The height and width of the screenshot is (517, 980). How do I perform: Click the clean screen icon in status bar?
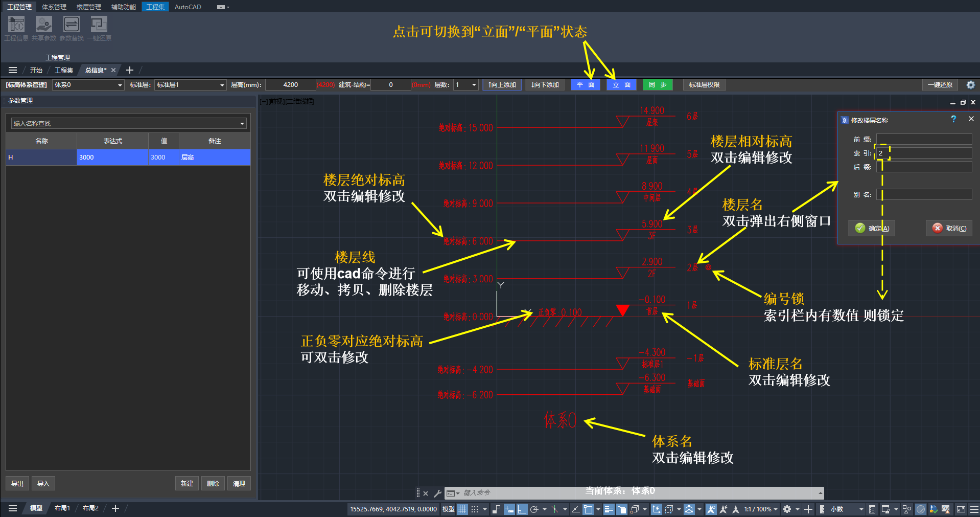point(961,509)
